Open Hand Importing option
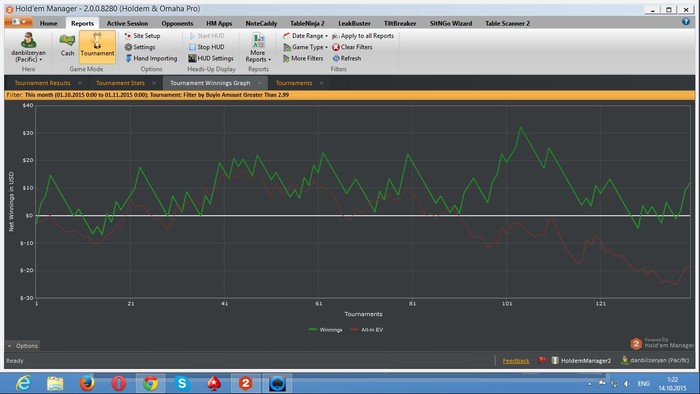Screen dimensions: 700x394 tap(151, 58)
